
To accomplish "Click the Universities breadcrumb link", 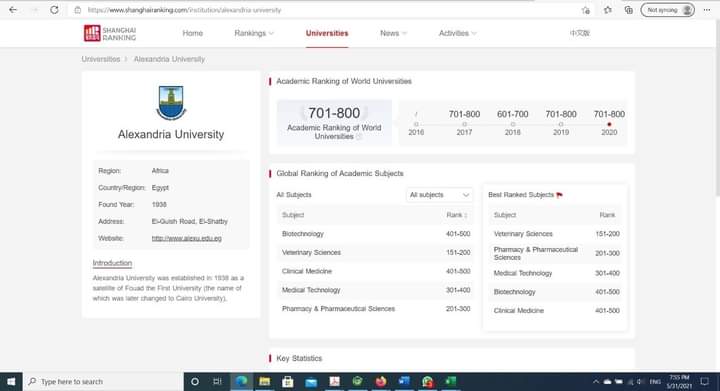I will click(101, 59).
